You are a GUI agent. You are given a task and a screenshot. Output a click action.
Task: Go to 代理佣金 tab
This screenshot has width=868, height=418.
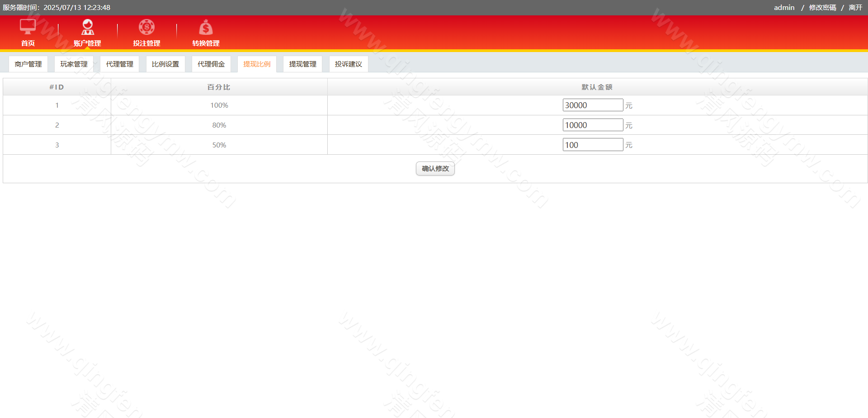[211, 64]
